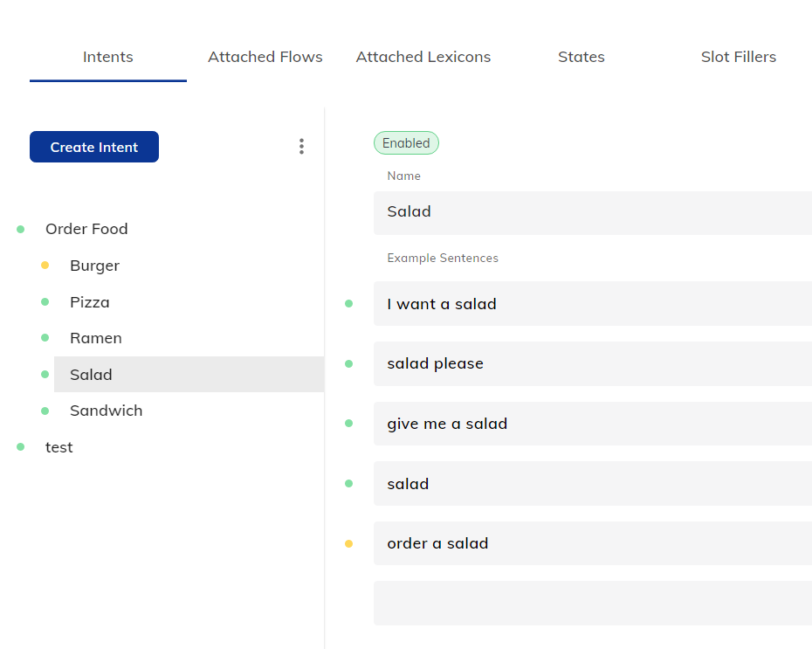Click the green status dot beside 'give me a salad'

[x=349, y=423]
